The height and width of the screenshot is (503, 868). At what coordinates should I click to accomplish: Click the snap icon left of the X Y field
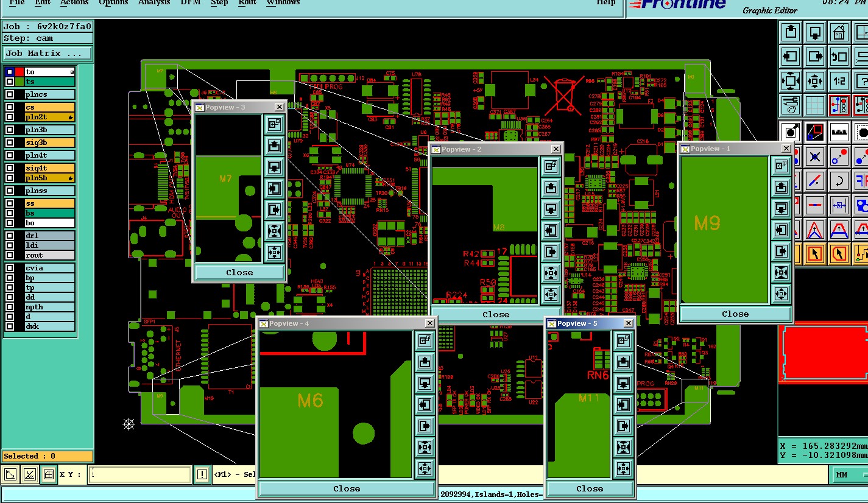point(49,474)
